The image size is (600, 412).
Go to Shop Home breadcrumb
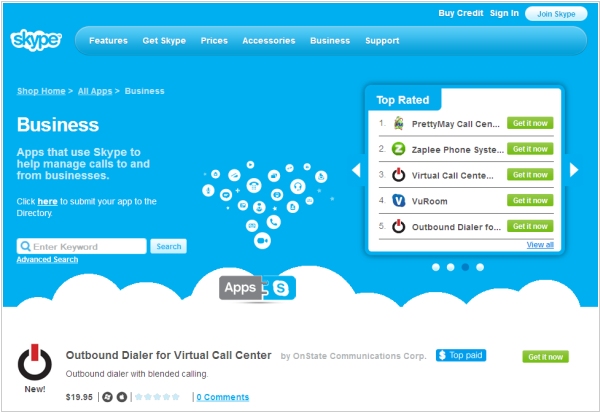click(x=41, y=91)
